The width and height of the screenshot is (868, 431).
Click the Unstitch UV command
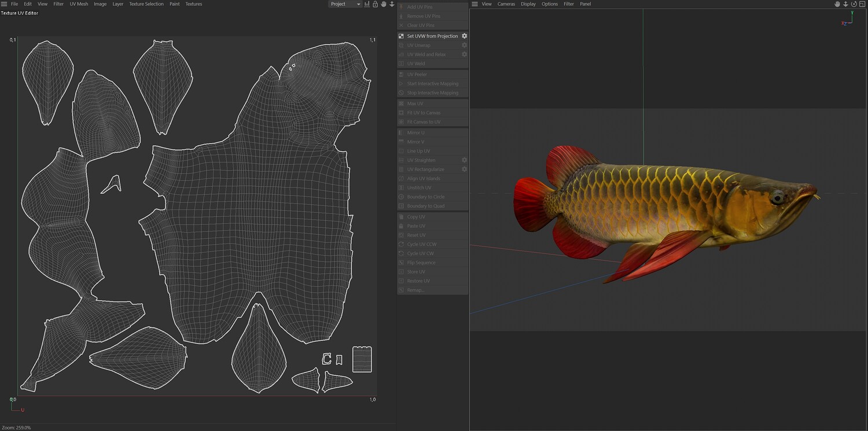click(433, 187)
